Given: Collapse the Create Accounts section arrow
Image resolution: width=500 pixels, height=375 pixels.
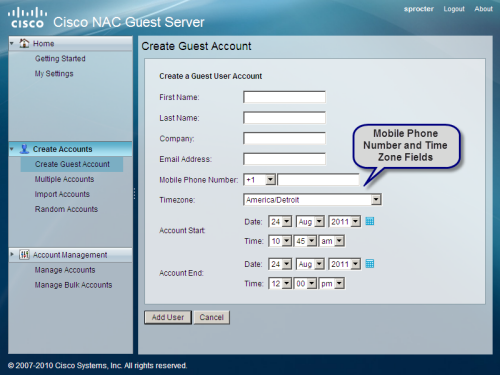Looking at the screenshot, I should click(12, 149).
